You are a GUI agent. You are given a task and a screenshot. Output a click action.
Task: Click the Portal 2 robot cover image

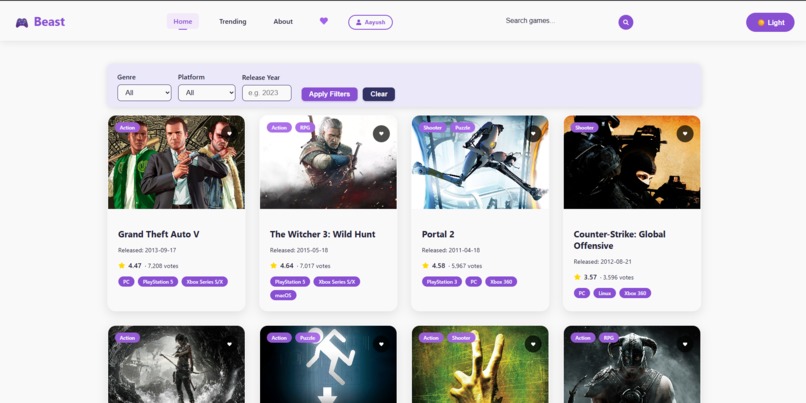point(480,162)
